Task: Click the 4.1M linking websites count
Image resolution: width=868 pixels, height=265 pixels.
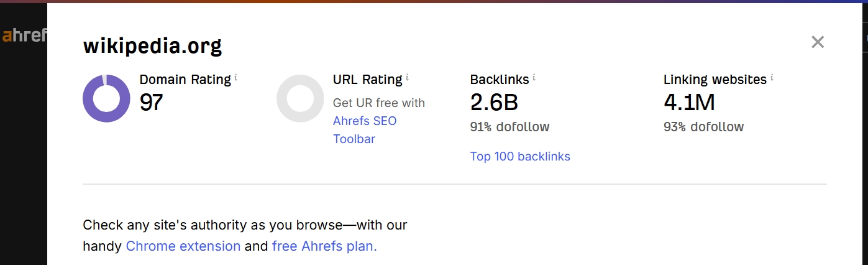Action: (689, 103)
